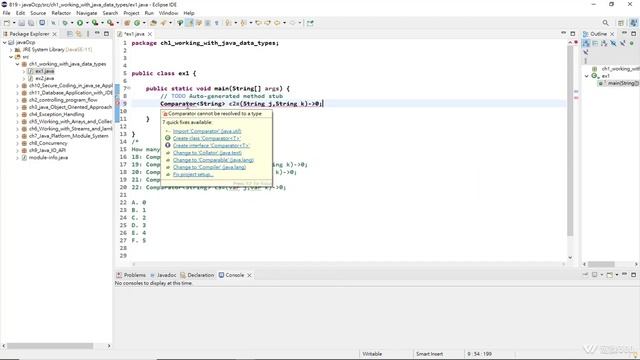Switch to the Javadoc tab
The width and height of the screenshot is (640, 360).
(x=163, y=275)
